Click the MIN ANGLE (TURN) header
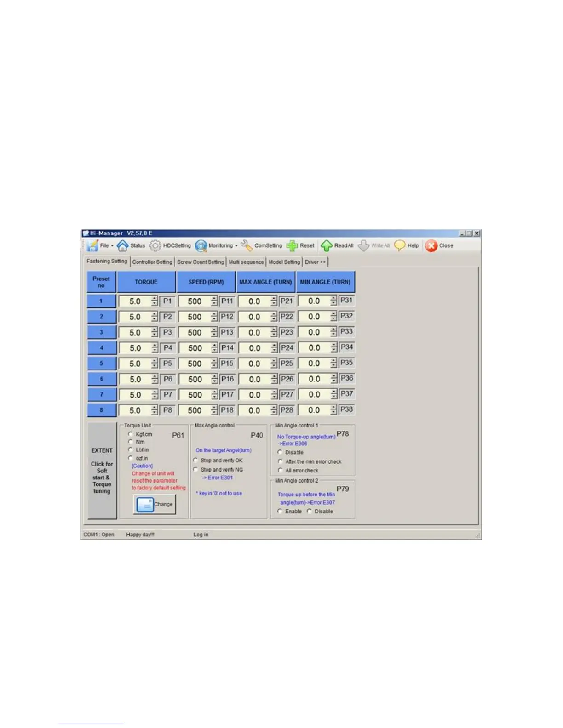This screenshot has width=563, height=728. pos(326,282)
